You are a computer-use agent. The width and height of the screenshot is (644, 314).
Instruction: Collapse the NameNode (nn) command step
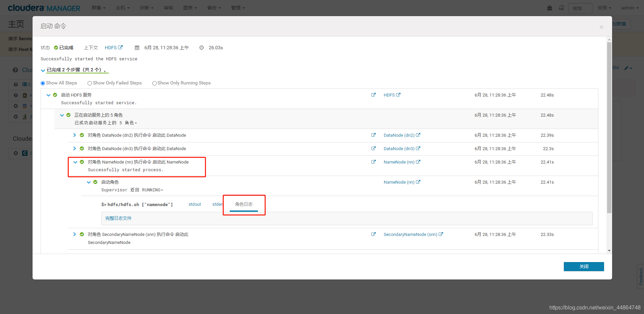75,162
